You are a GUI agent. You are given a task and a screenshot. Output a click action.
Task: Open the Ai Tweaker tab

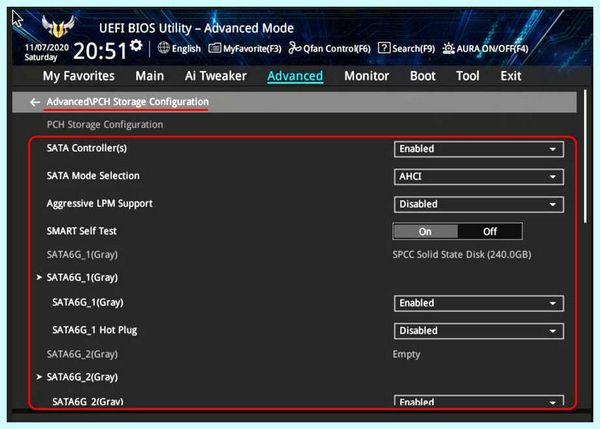(x=216, y=76)
